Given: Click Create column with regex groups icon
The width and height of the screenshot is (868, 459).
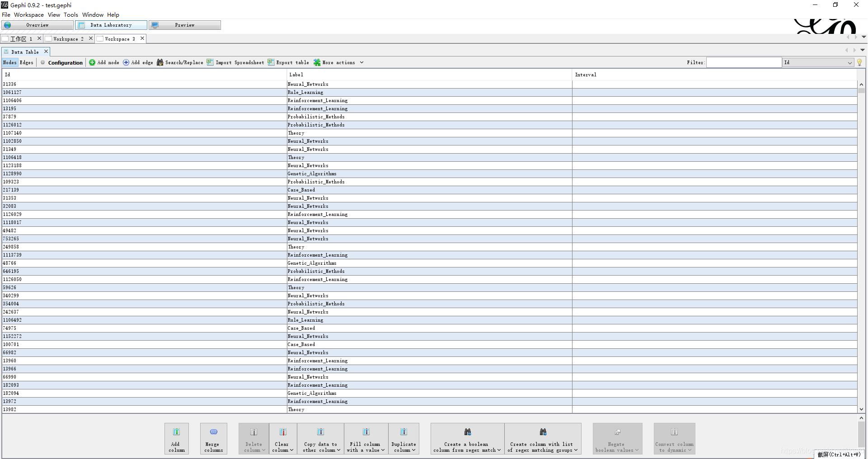Looking at the screenshot, I should coord(543,432).
